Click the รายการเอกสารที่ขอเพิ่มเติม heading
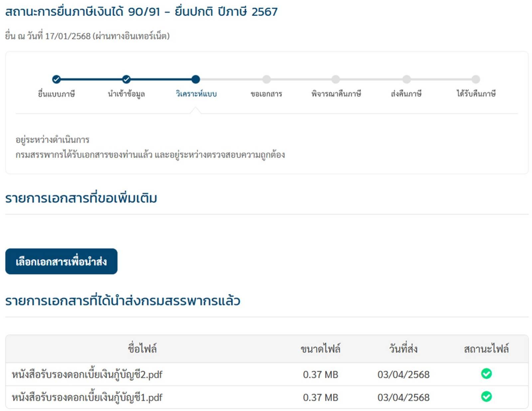This screenshot has width=532, height=411. [81, 198]
